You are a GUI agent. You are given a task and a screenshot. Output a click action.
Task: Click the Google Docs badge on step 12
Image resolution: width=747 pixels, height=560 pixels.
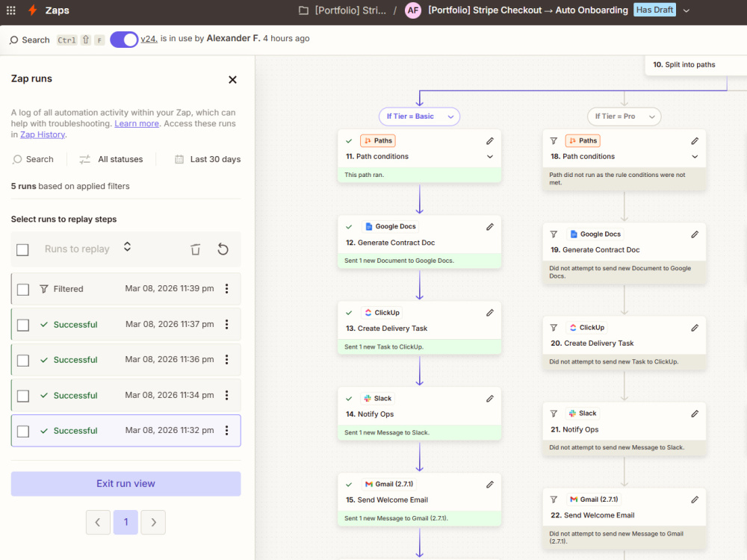391,227
